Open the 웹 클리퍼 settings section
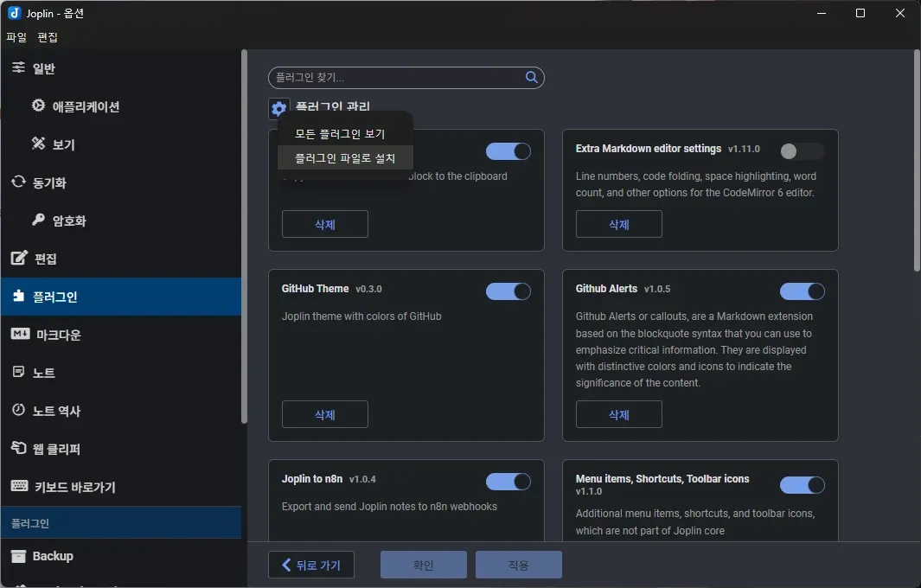This screenshot has width=921, height=588. coord(120,449)
